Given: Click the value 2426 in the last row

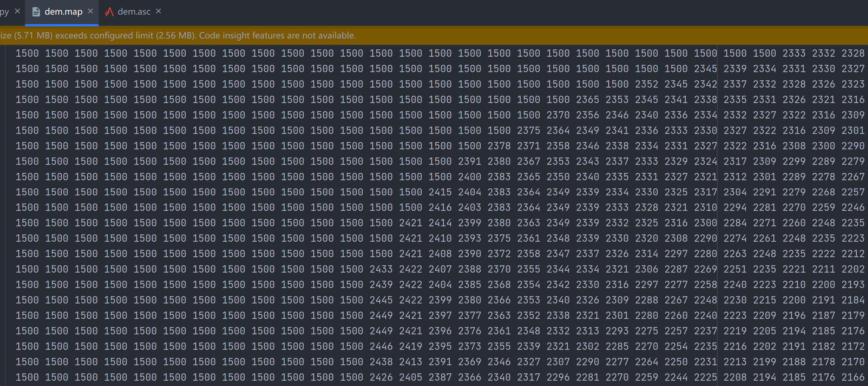Looking at the screenshot, I should coord(381,377).
